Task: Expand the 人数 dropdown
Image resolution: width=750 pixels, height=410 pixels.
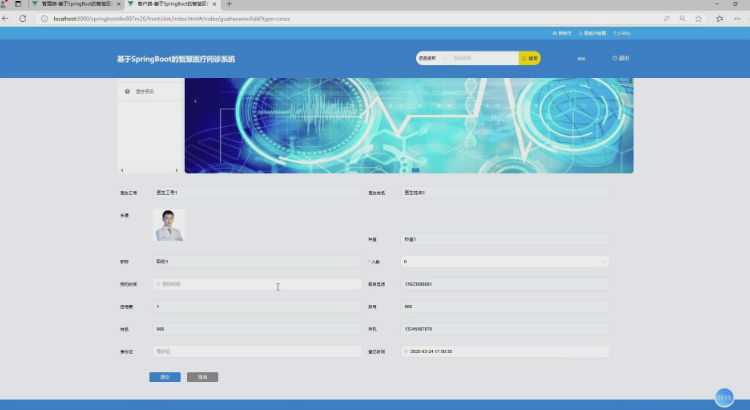Action: coord(505,262)
